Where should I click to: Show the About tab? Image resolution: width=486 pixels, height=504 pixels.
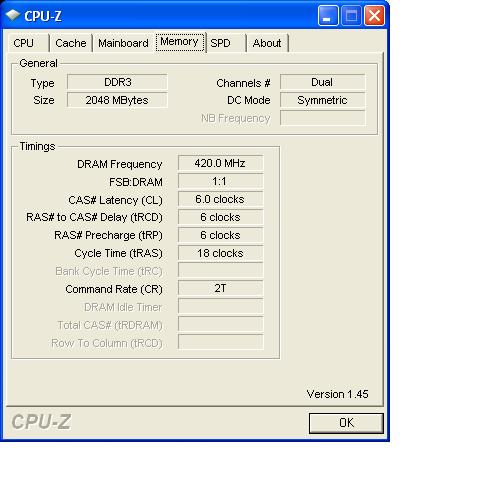(x=267, y=43)
